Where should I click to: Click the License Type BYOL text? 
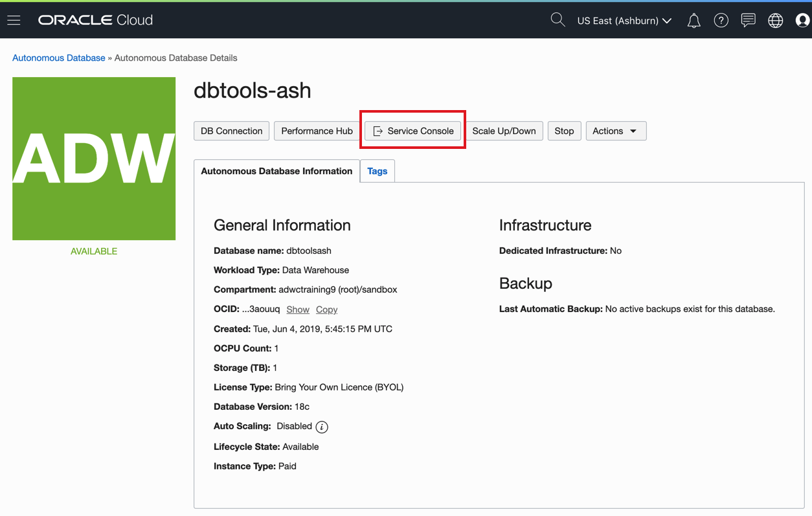pyautogui.click(x=309, y=387)
